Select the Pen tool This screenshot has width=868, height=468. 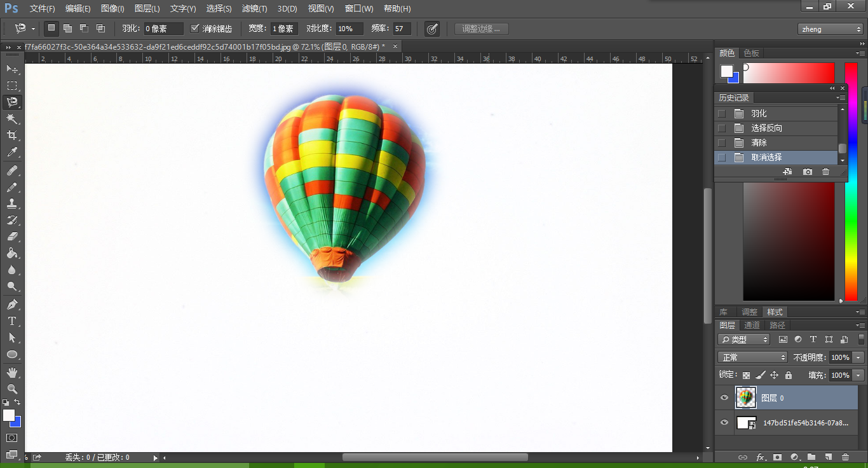tap(11, 305)
